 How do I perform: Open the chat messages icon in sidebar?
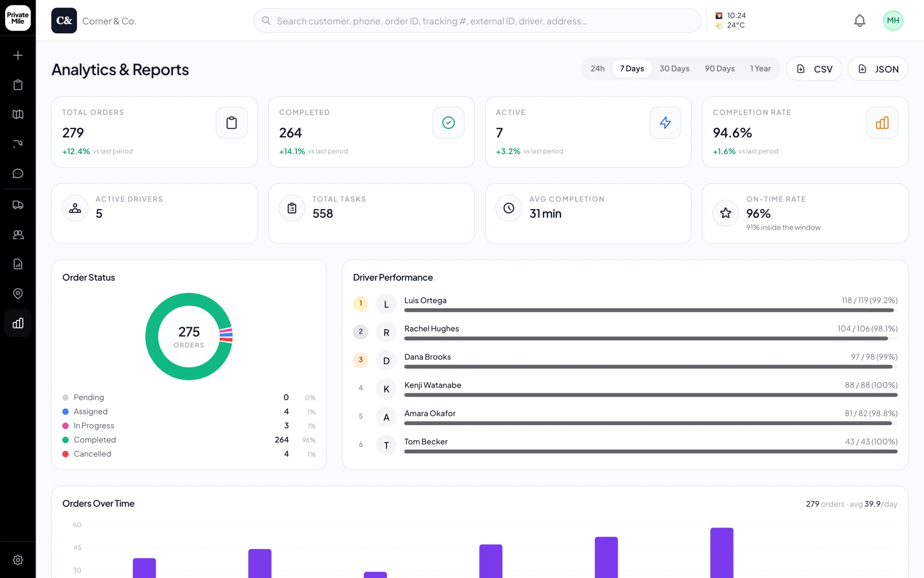coord(18,173)
